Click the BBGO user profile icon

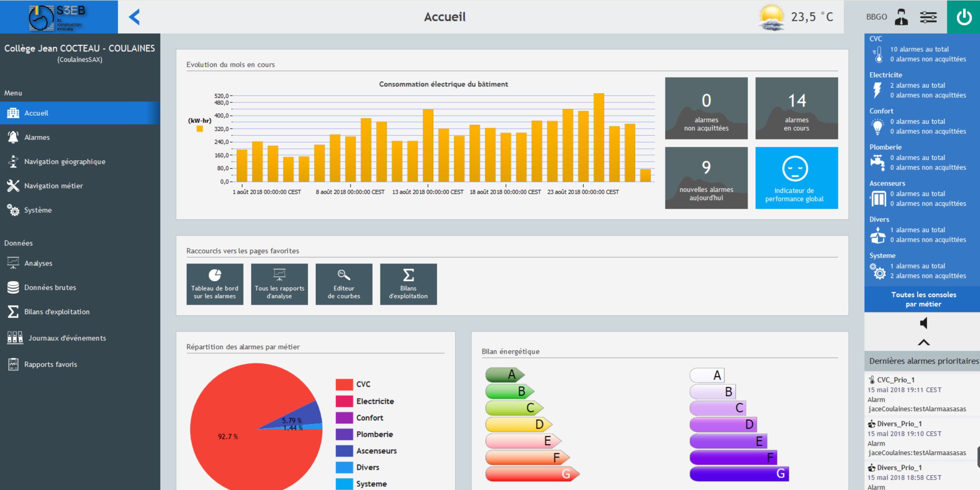click(x=901, y=17)
